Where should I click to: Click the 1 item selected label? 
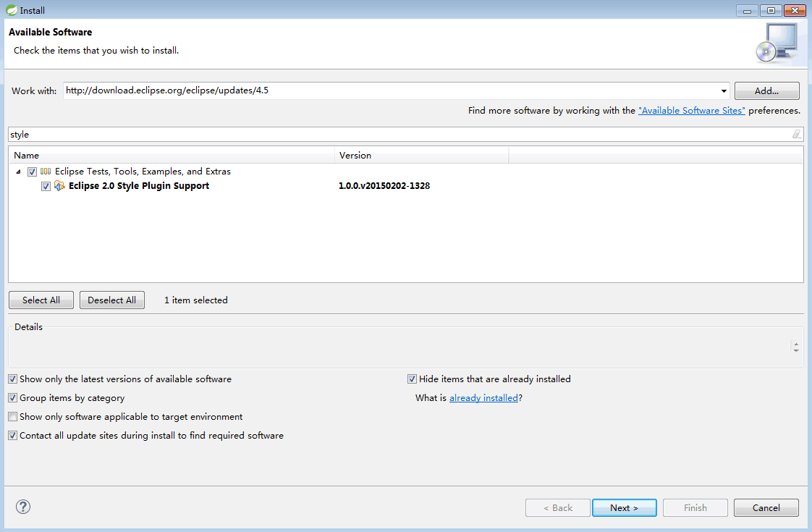[x=195, y=300]
